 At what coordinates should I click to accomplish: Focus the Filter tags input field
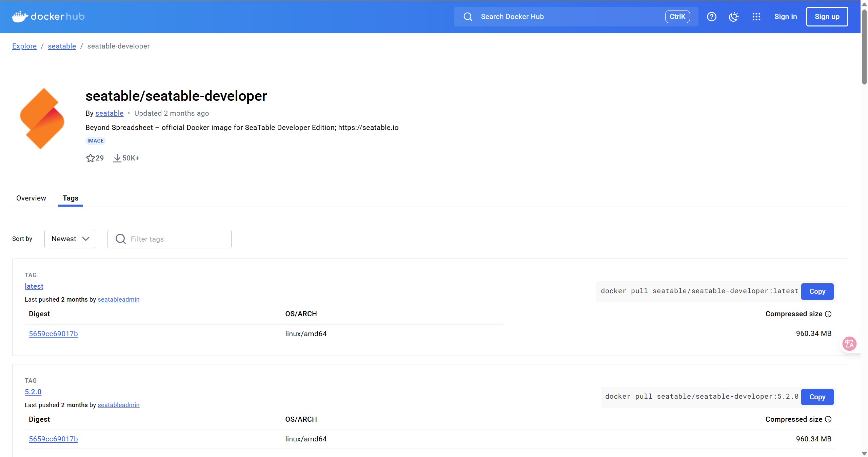(x=170, y=239)
